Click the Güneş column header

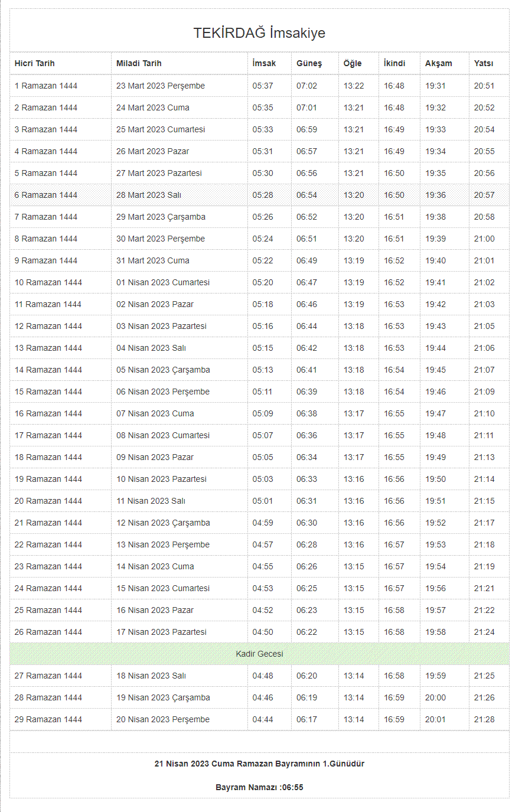pos(309,63)
